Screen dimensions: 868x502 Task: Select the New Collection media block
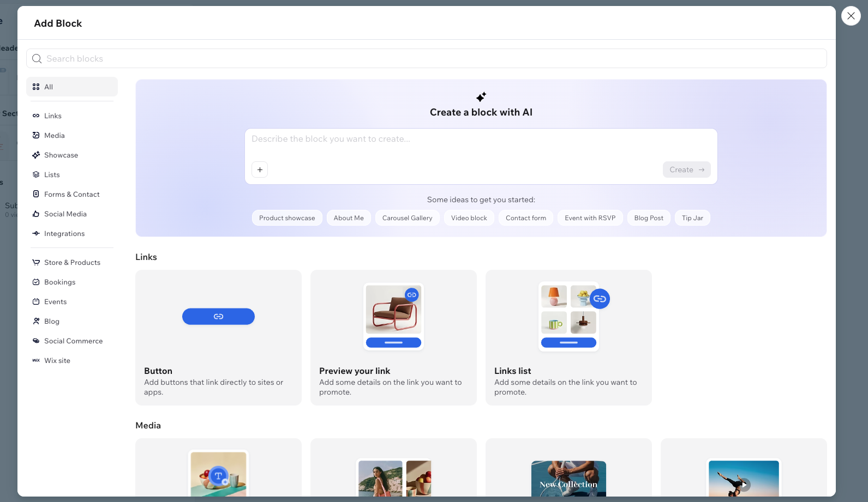click(568, 468)
